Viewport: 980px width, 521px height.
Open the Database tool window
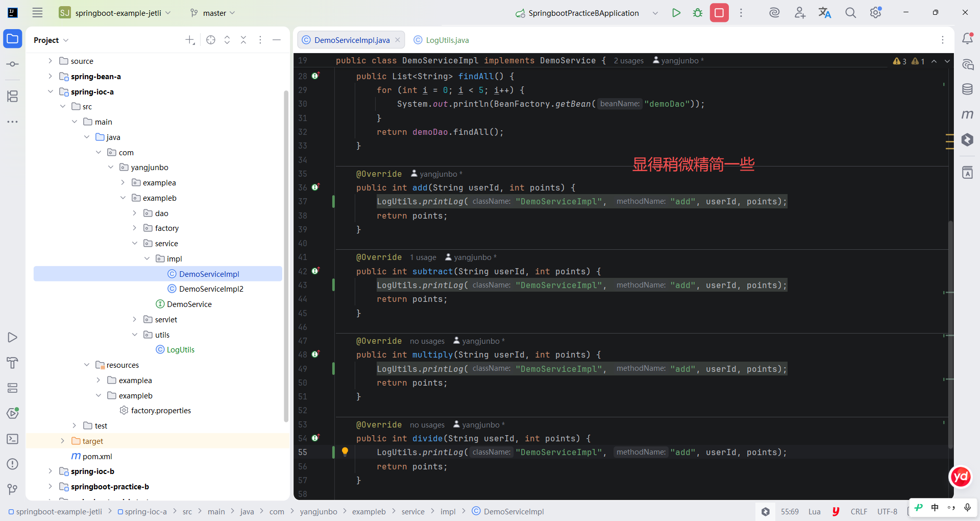967,89
